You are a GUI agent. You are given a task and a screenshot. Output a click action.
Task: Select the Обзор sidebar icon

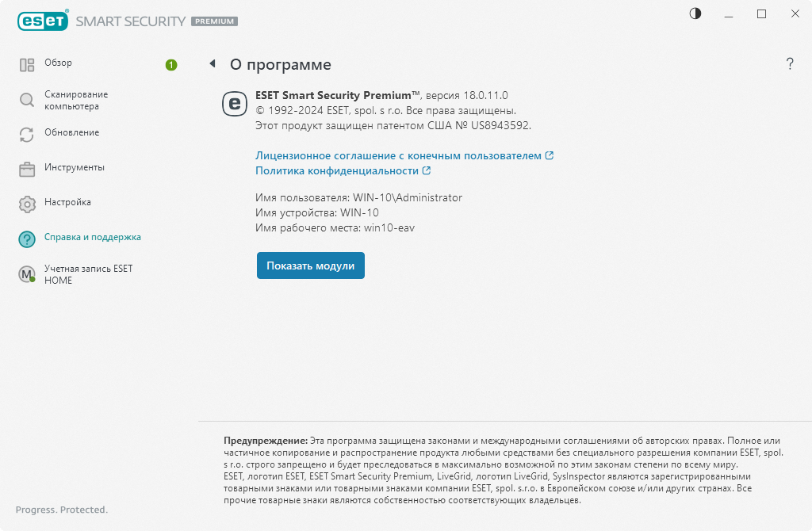[x=27, y=63]
